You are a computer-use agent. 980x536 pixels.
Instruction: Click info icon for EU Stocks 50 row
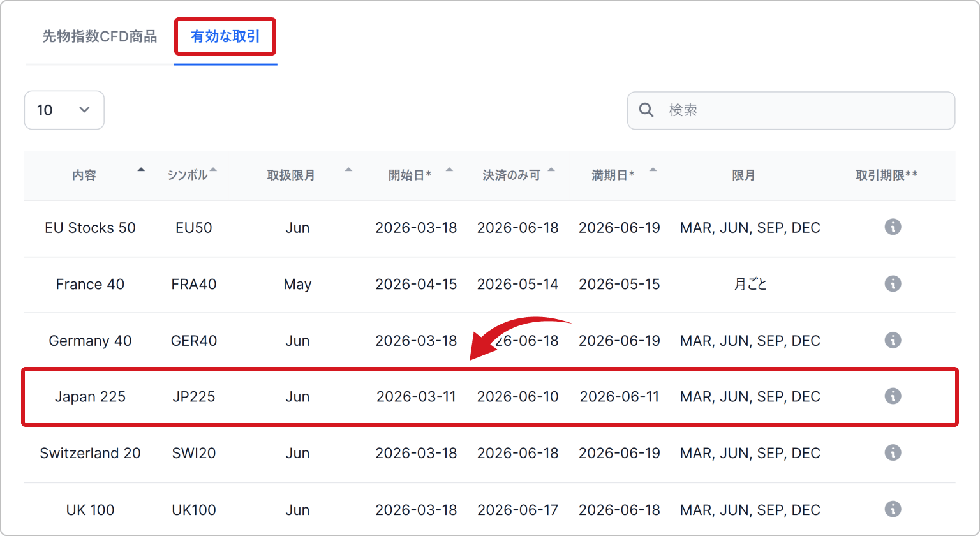tap(893, 227)
